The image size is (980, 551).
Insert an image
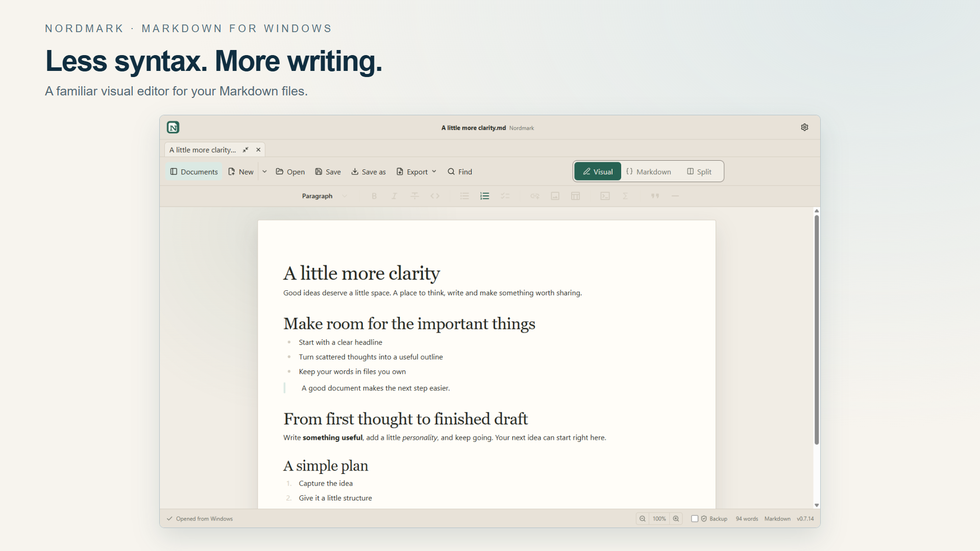tap(555, 196)
